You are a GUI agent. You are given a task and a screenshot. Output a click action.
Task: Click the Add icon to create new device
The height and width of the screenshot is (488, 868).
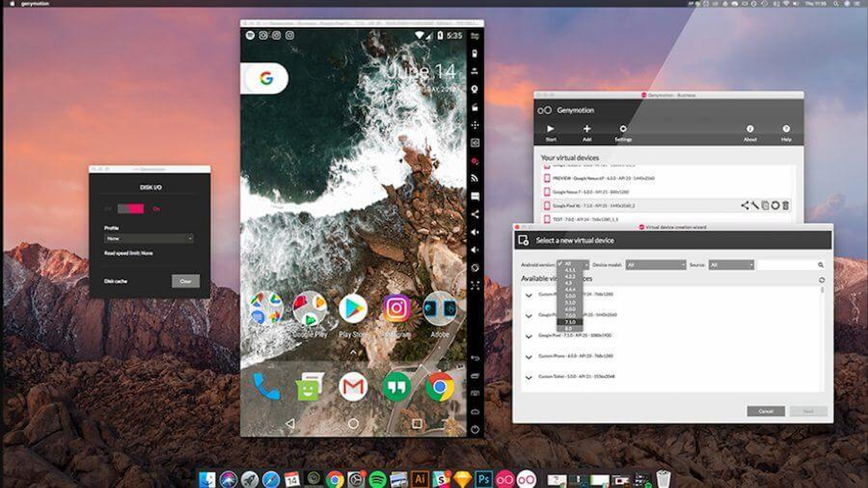[x=586, y=129]
